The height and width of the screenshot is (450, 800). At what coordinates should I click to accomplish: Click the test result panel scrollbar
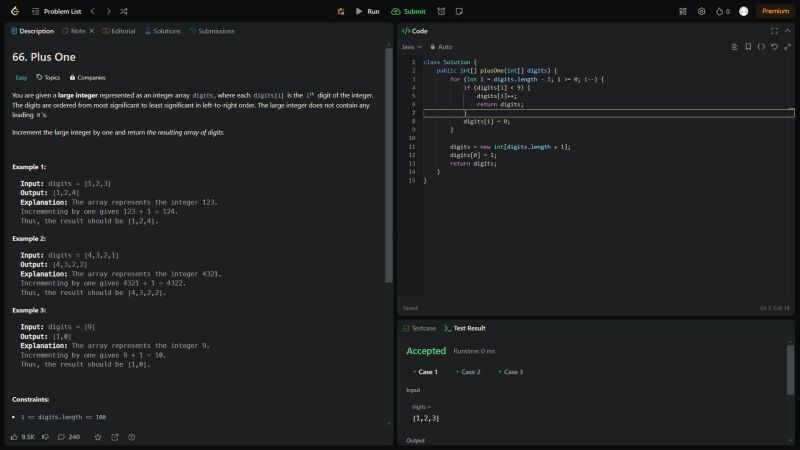[x=790, y=370]
